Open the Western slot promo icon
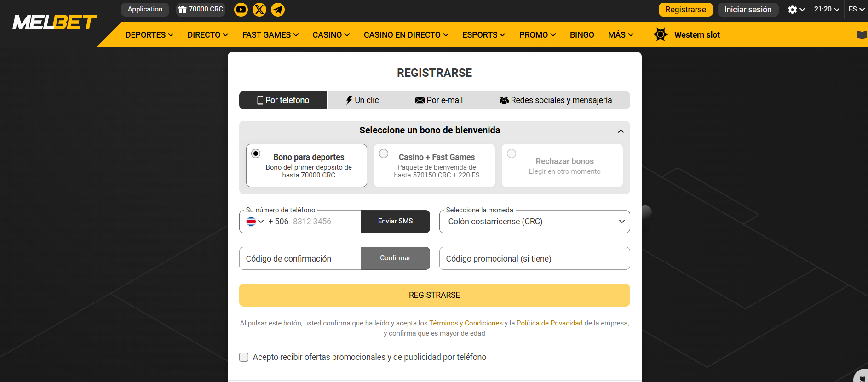Viewport: 868px width, 382px height. 661,34
